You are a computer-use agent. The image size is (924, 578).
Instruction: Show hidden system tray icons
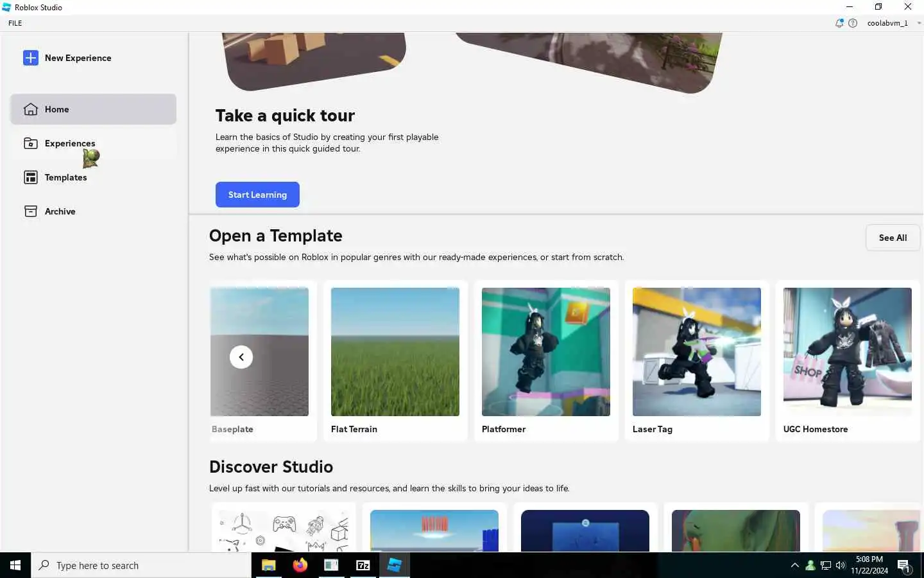(x=795, y=565)
